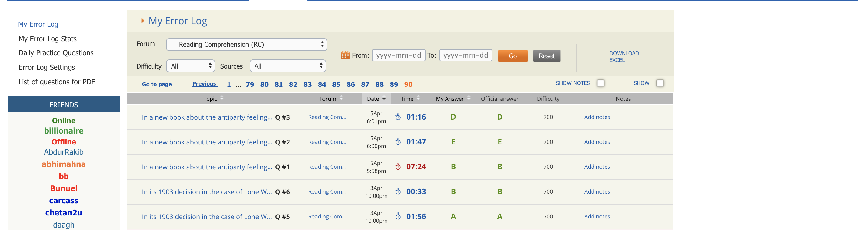The height and width of the screenshot is (230, 868).
Task: Click the From date input field
Action: (x=398, y=55)
